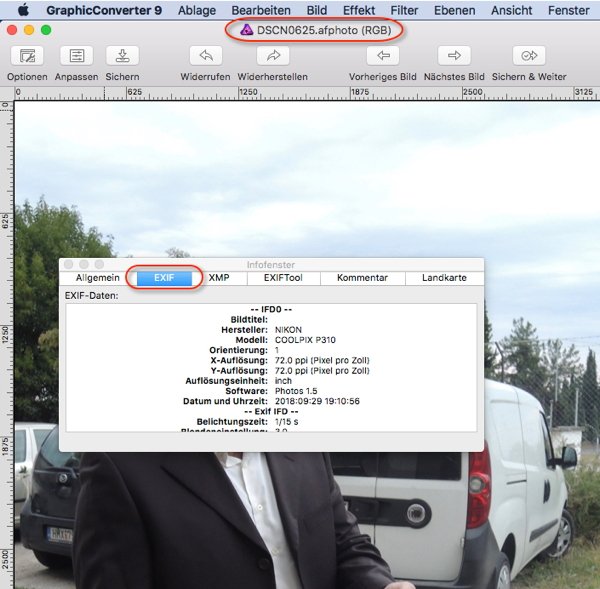This screenshot has height=589, width=600.
Task: Click the Auflösungseinheit inch value
Action: tap(283, 381)
